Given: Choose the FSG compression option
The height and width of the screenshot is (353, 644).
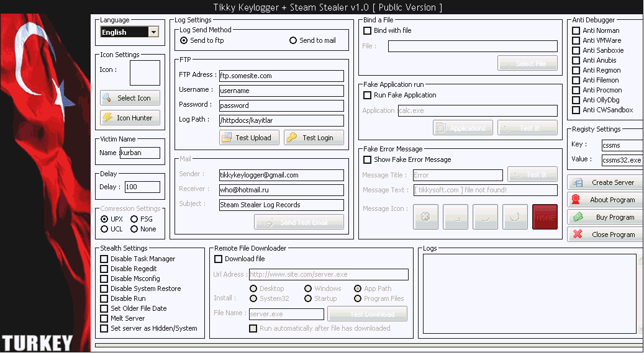Looking at the screenshot, I should (135, 219).
